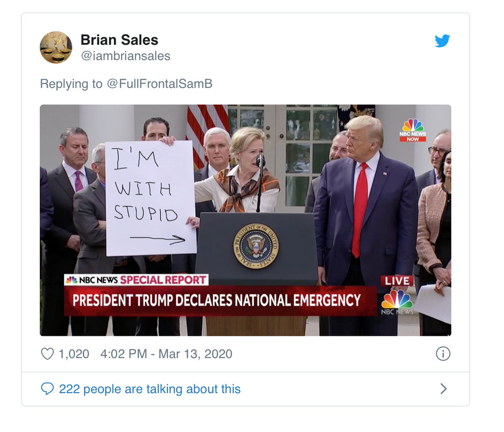Open the tweet info circle icon
Image resolution: width=504 pixels, height=432 pixels.
click(442, 354)
